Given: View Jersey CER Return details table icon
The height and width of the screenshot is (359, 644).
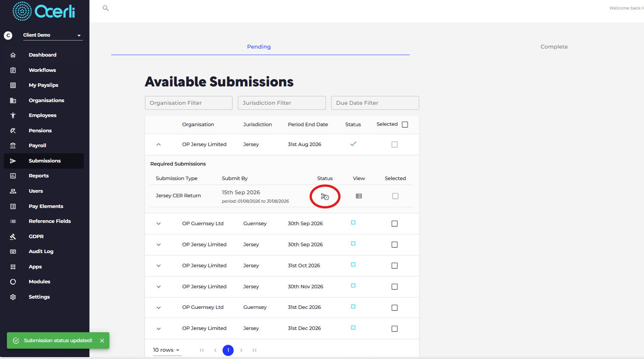Looking at the screenshot, I should pos(359,196).
